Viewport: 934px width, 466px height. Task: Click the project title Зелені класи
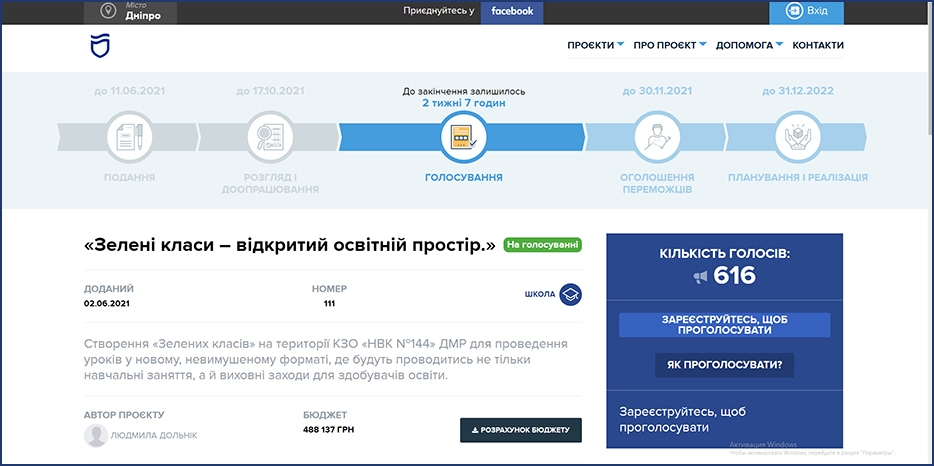[290, 246]
